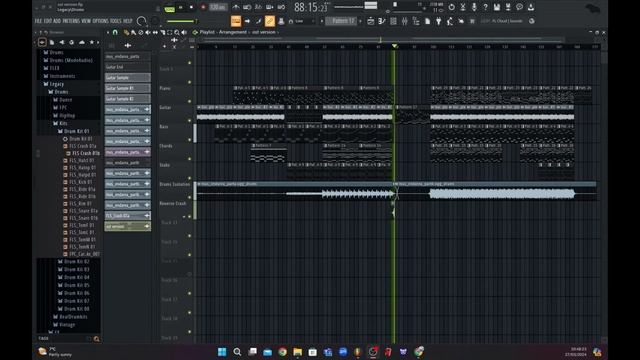
Task: Open the FILE menu
Action: [38, 21]
